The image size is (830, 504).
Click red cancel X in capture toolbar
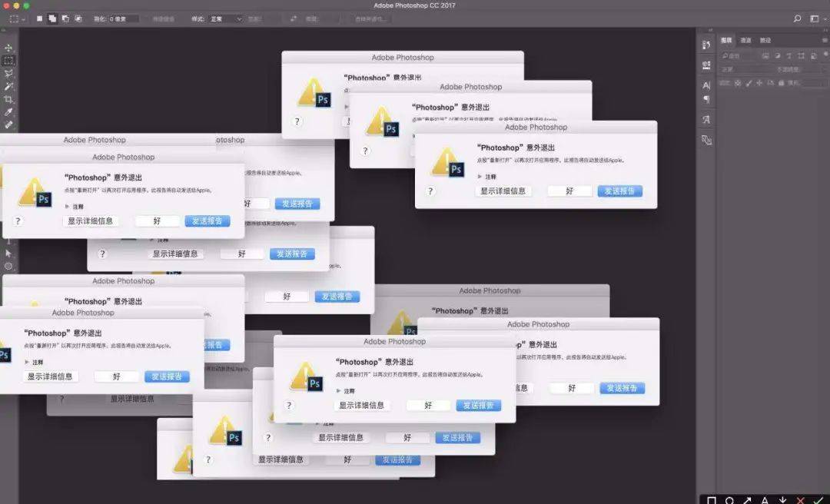[x=800, y=499]
